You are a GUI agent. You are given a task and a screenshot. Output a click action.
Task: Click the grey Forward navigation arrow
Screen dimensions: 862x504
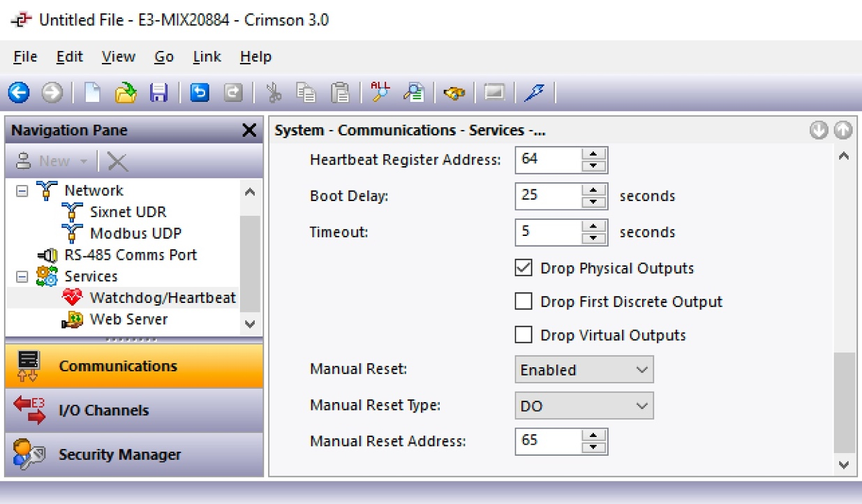[x=52, y=92]
